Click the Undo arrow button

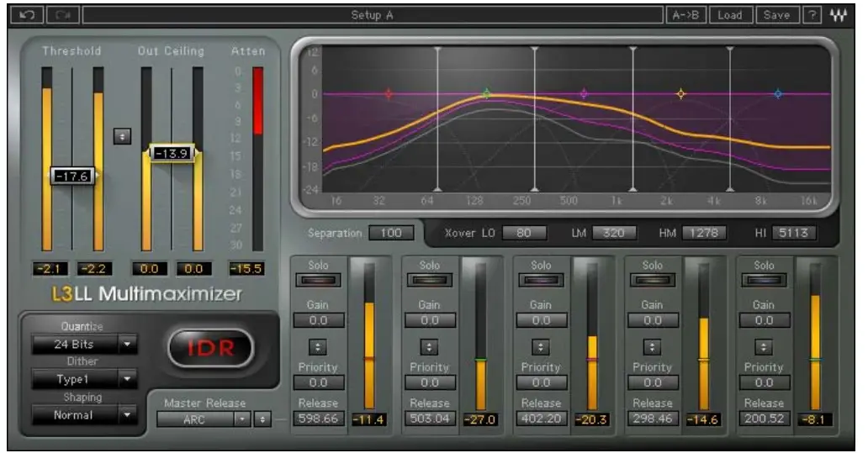(27, 15)
